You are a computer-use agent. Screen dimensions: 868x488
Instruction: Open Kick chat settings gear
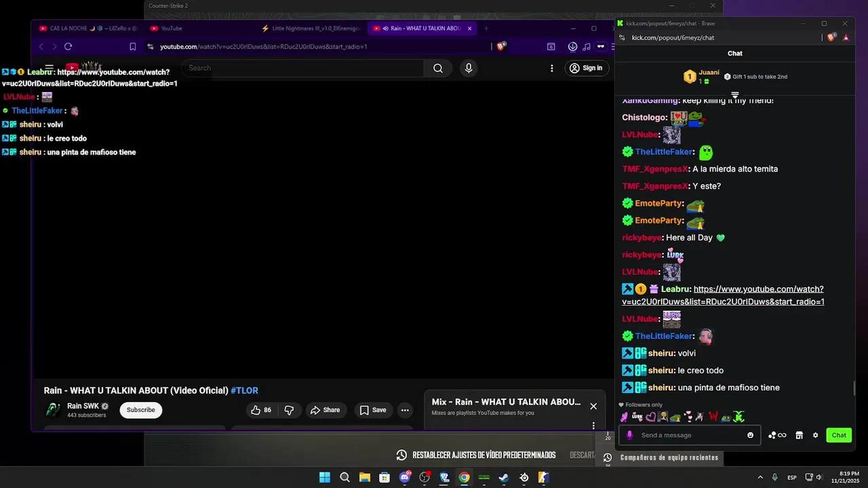[815, 435]
